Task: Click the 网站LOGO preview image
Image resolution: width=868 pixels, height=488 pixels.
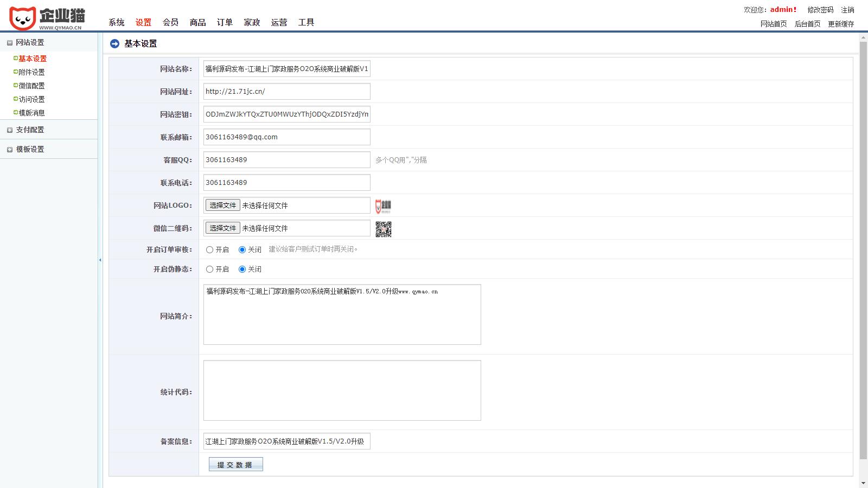Action: pyautogui.click(x=383, y=206)
